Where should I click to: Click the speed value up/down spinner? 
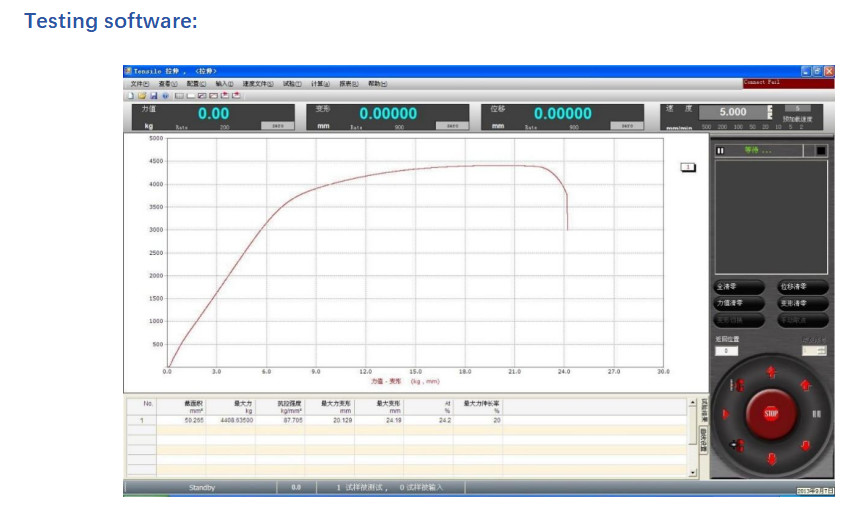tap(770, 112)
